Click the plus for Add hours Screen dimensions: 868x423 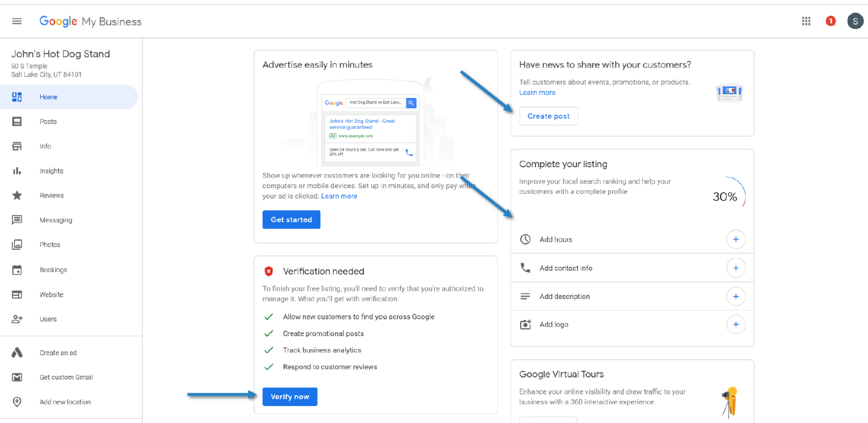coord(736,239)
